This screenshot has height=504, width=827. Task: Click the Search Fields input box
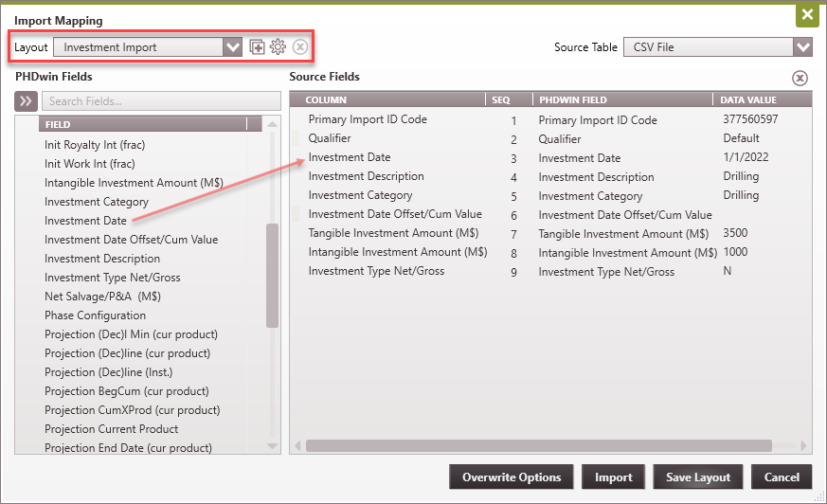pos(161,101)
